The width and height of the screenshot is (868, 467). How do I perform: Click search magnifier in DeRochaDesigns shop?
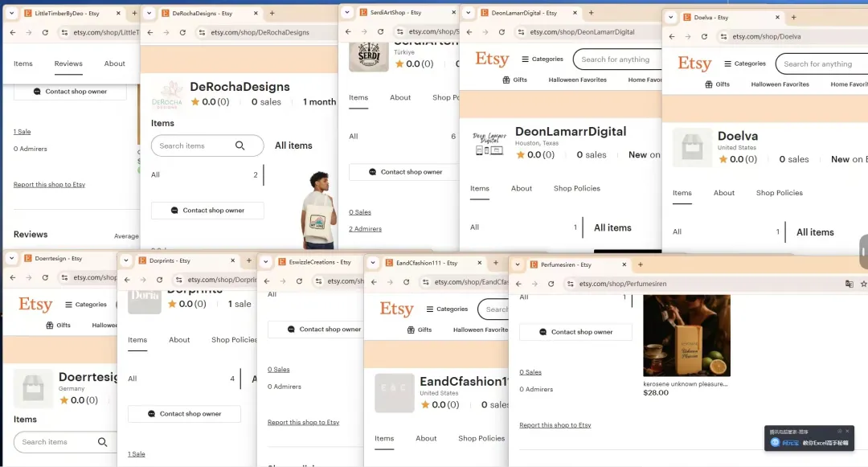click(240, 145)
